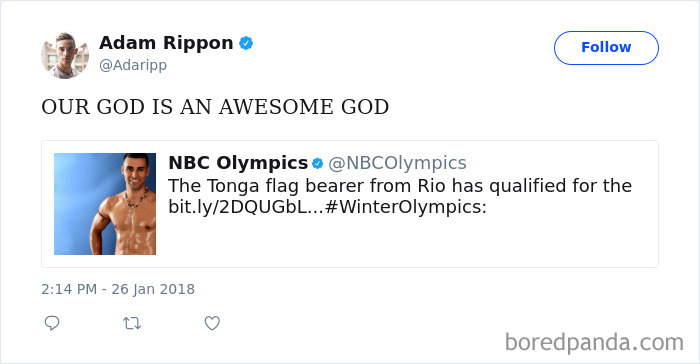Click the 2:14 PM - 26 Jan 2018 timestamp
Image resolution: width=700 pixels, height=364 pixels.
(x=118, y=289)
